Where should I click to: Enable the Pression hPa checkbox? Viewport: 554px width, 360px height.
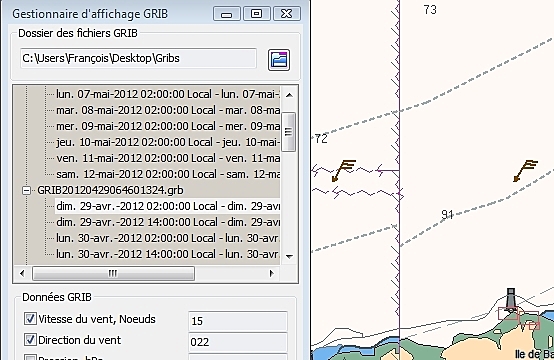[30, 358]
